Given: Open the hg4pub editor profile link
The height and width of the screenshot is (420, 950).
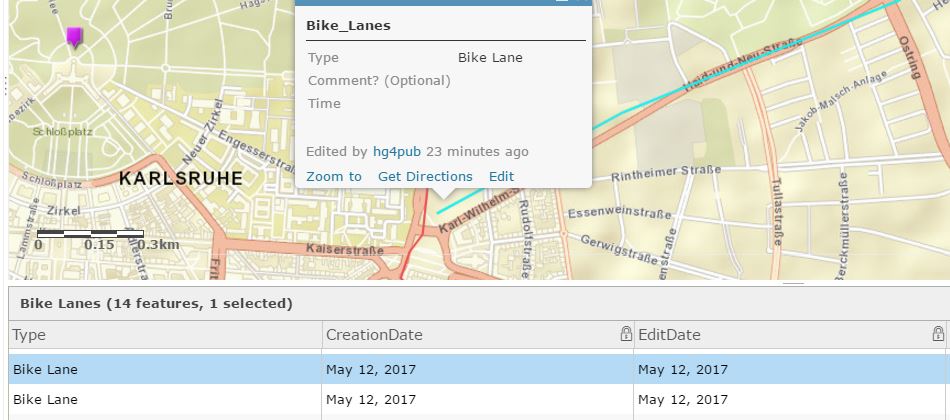Looking at the screenshot, I should click(397, 152).
